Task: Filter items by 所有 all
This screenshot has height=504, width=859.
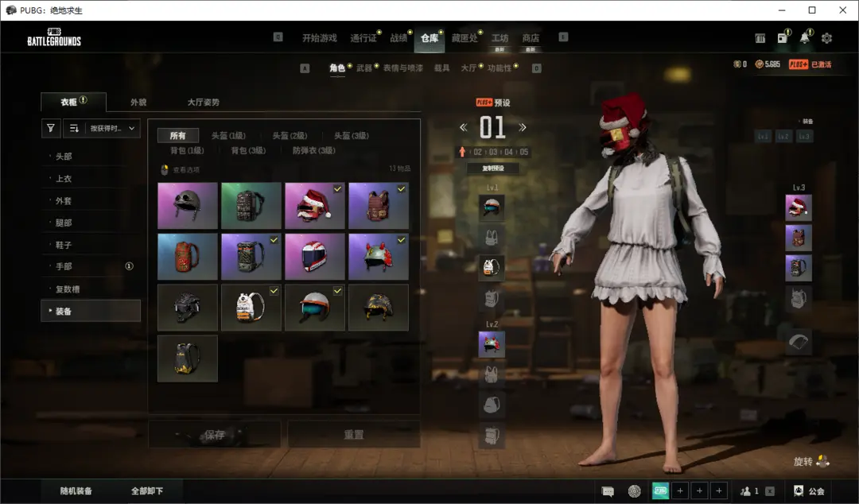Action: (x=177, y=135)
